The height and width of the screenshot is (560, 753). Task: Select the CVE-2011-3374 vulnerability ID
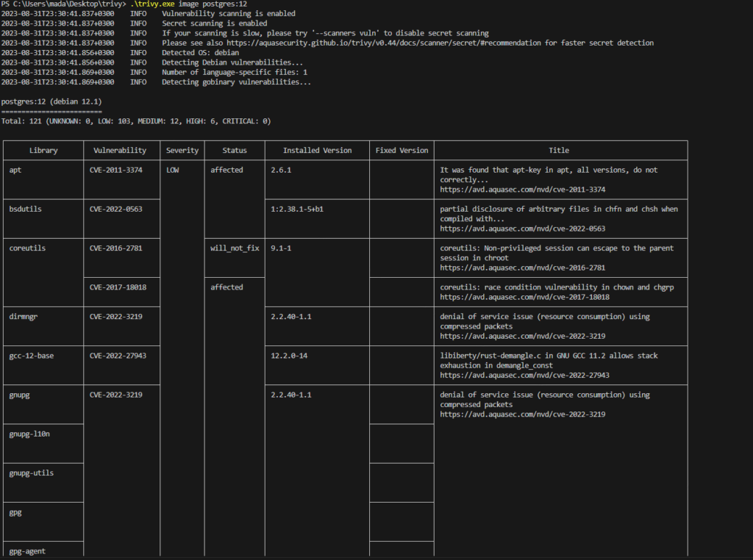click(x=116, y=170)
